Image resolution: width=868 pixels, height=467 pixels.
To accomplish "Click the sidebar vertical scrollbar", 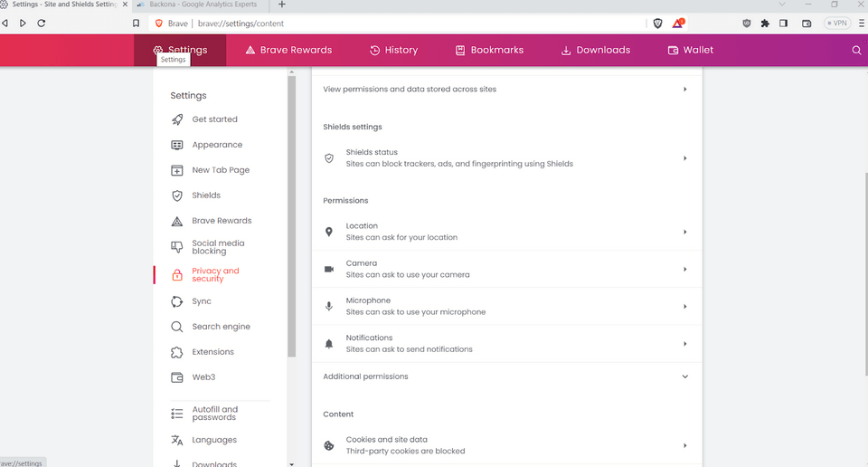I will [x=291, y=217].
